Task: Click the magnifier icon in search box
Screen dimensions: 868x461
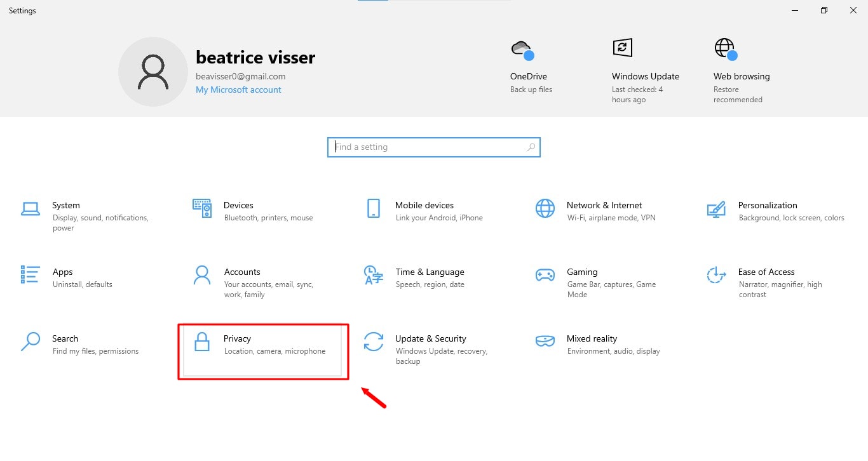Action: (x=531, y=147)
